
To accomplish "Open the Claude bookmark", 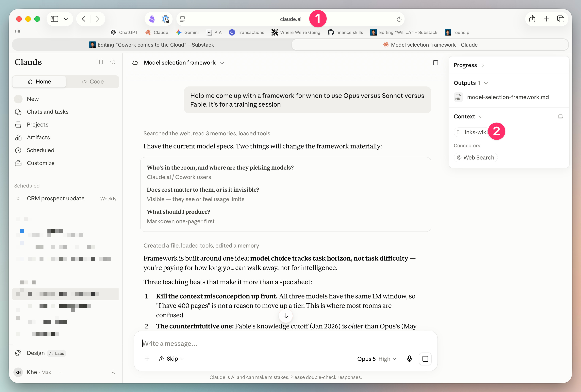I will (157, 32).
